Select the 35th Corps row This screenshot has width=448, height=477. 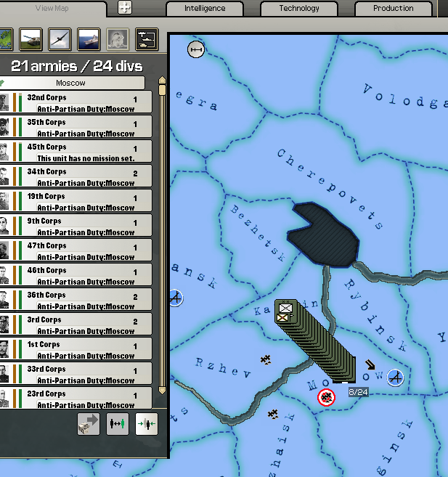[x=76, y=127]
